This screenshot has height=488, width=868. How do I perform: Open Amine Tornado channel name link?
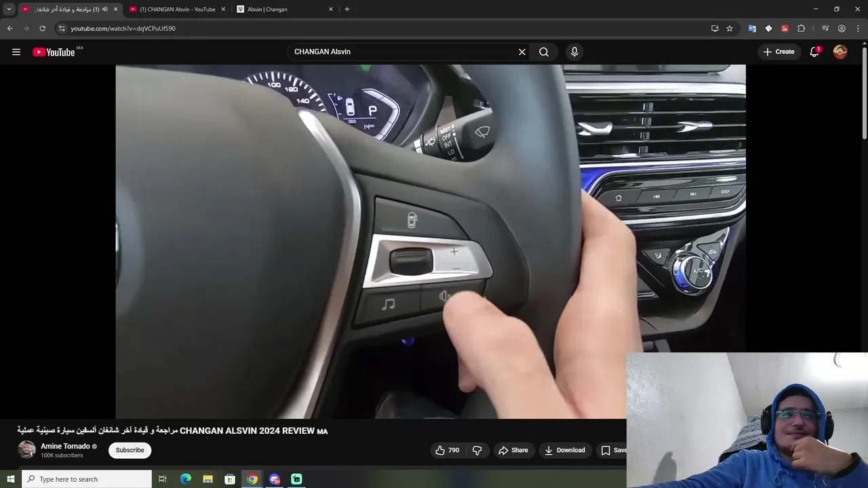[65, 446]
